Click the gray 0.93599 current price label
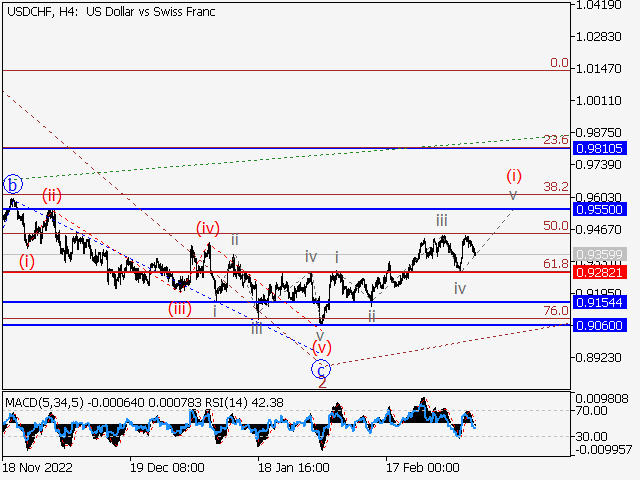Image resolution: width=640 pixels, height=480 pixels. [599, 255]
